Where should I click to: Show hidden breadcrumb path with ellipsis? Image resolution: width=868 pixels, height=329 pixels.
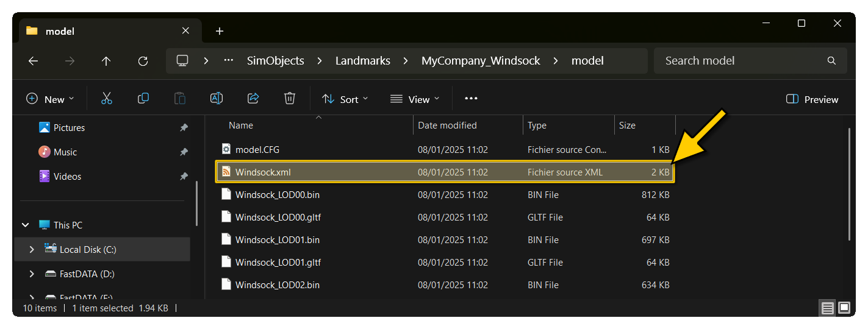[x=229, y=61]
